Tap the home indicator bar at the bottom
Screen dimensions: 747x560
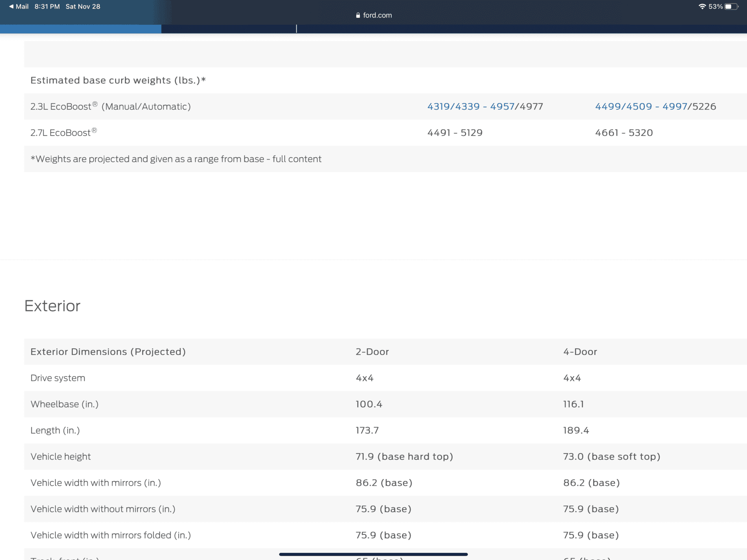373,554
